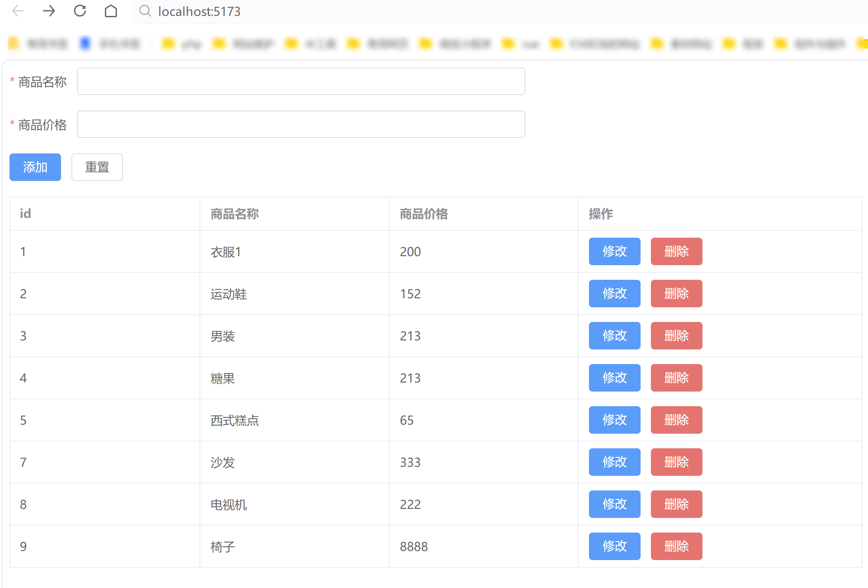
Task: Go to browser home page icon
Action: (111, 11)
